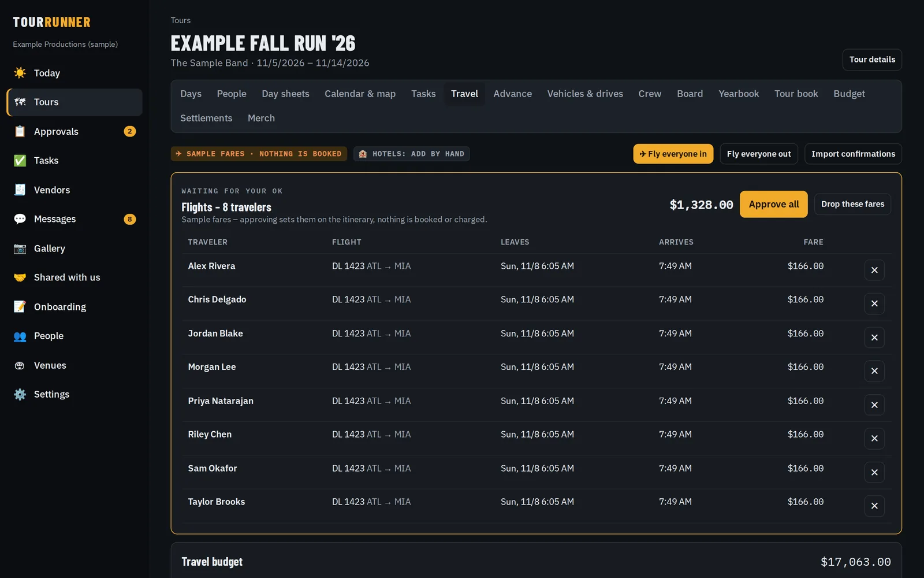The height and width of the screenshot is (578, 924).
Task: Select the Calendar & map tab
Action: (360, 94)
